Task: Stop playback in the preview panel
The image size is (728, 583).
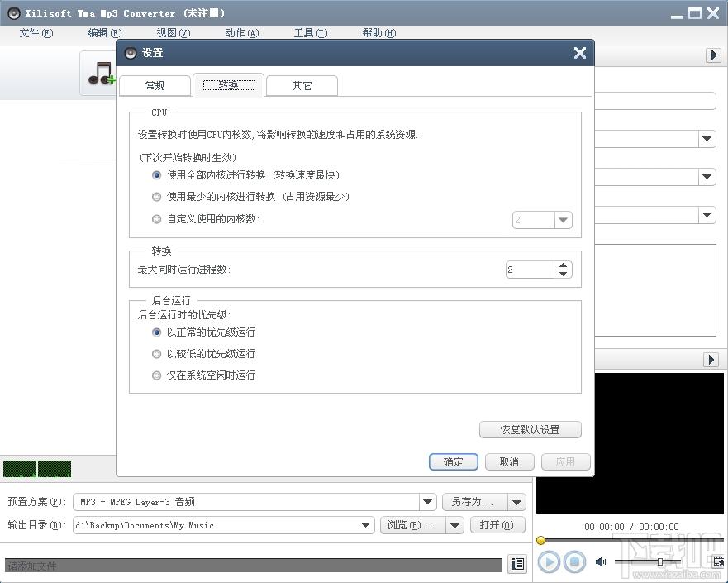Action: (574, 562)
